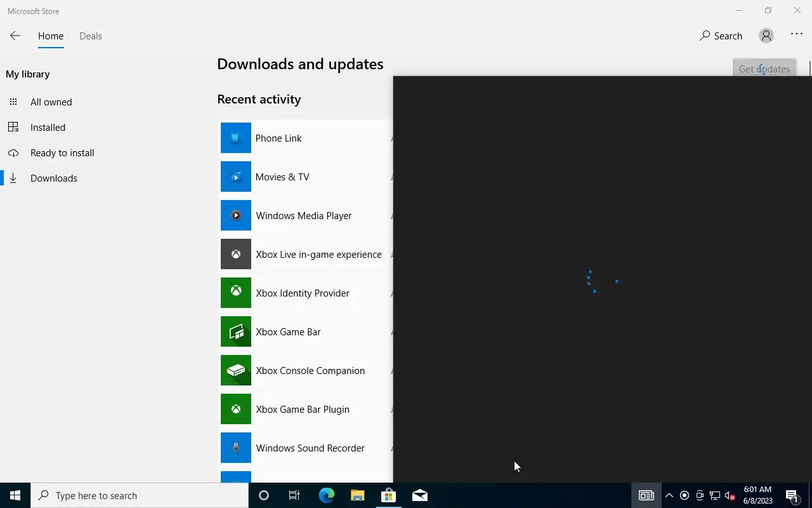This screenshot has height=508, width=812.
Task: Open the Xbox Identity Provider icon
Action: point(236,293)
